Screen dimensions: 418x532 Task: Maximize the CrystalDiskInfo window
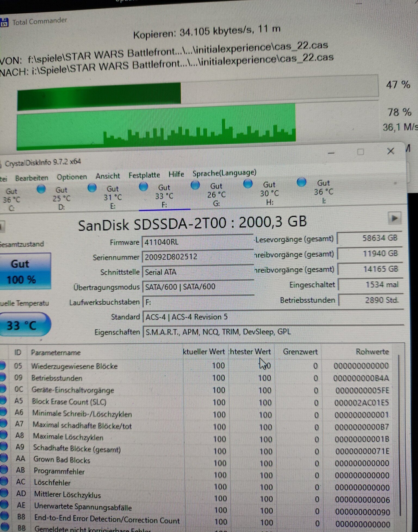[360, 152]
